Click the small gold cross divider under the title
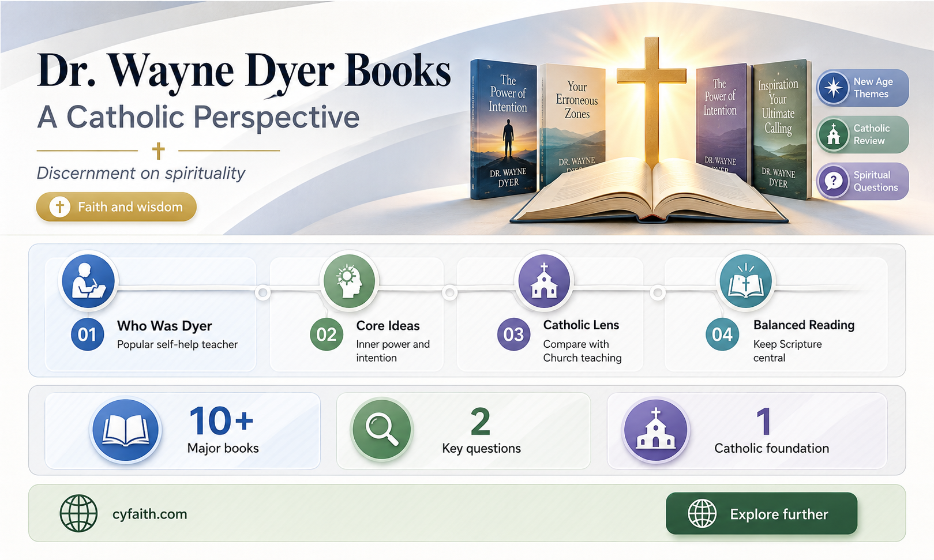 click(x=158, y=151)
